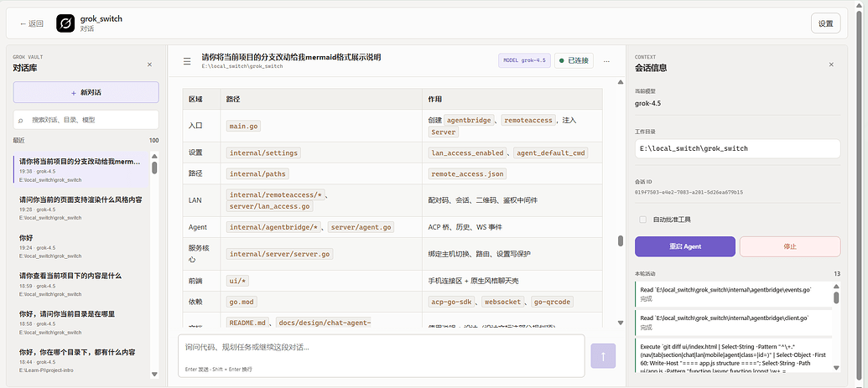Click the 会话 ID value text

pyautogui.click(x=689, y=192)
